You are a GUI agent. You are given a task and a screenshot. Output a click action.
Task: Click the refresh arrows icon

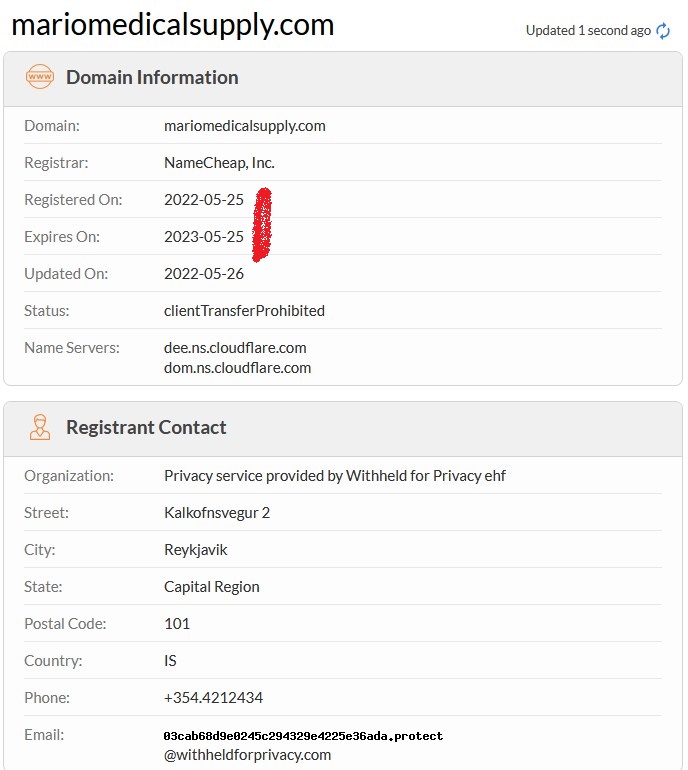coord(663,31)
